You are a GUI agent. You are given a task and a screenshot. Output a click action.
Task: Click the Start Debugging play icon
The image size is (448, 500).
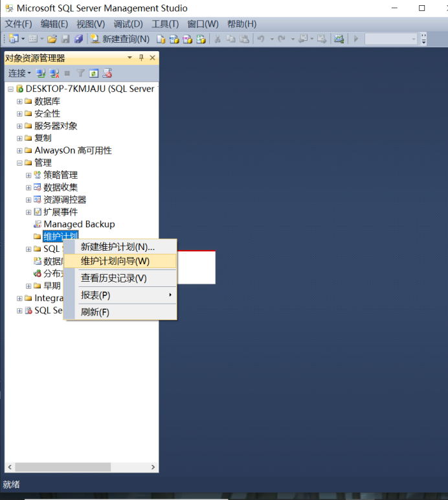pyautogui.click(x=356, y=39)
